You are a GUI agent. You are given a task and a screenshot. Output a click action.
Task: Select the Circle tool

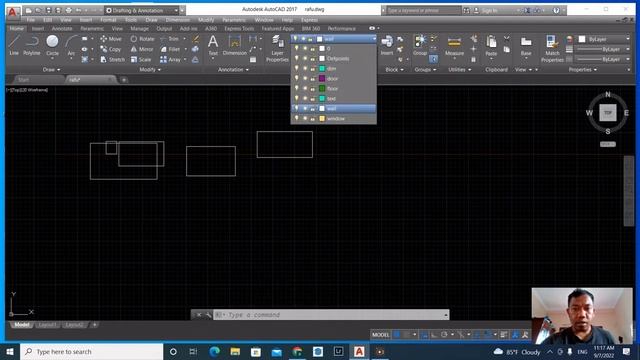tap(52, 45)
